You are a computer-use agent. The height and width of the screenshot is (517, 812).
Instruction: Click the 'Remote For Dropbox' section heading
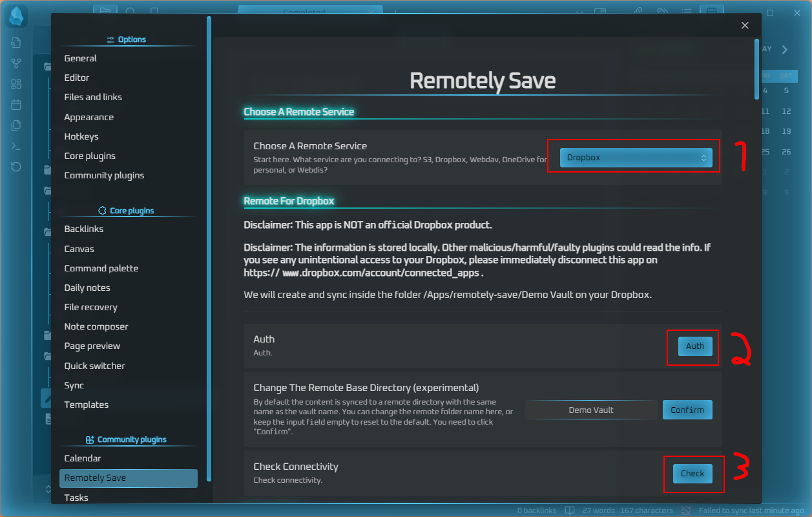click(x=289, y=201)
